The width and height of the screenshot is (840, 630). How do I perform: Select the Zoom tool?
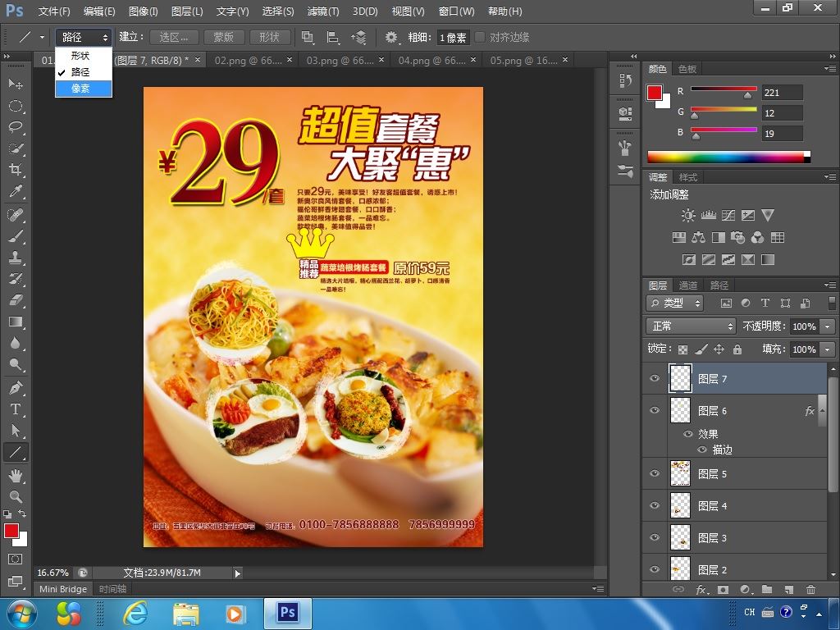[x=16, y=496]
